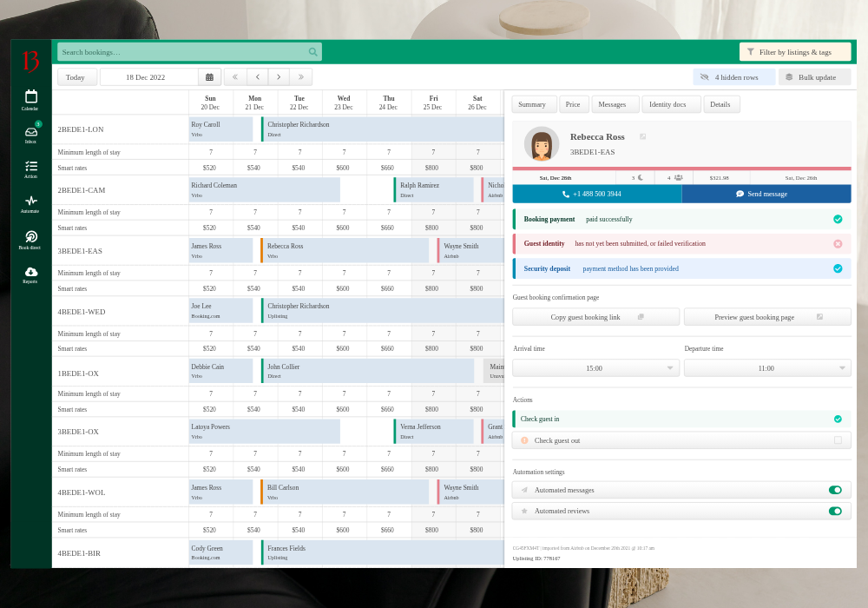Viewport: 868px width, 608px height.
Task: Open Rebecca Ross booking on 3BEDE1-EAS
Action: pos(345,251)
